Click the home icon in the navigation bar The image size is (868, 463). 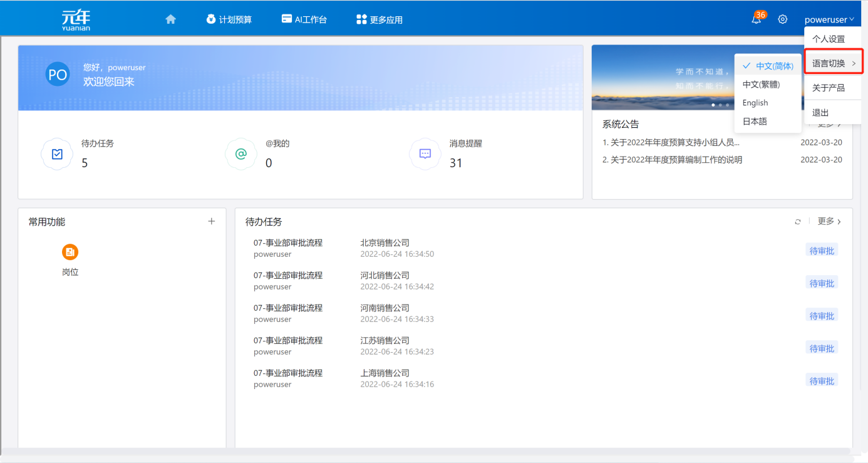click(170, 19)
